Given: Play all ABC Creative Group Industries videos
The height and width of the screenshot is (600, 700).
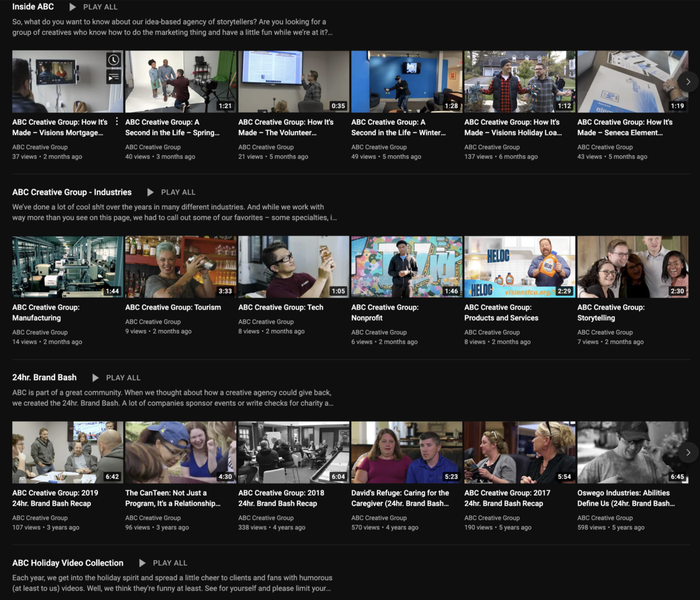Looking at the screenshot, I should (x=170, y=192).
